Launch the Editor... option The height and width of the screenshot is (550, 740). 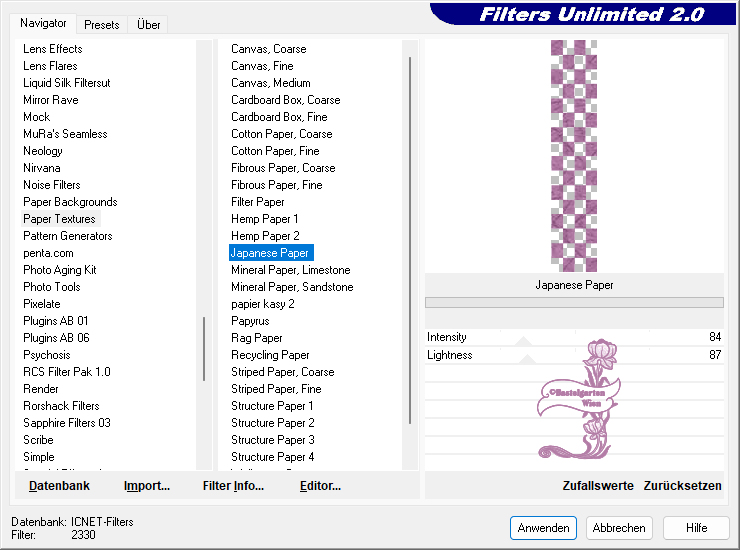pyautogui.click(x=320, y=486)
